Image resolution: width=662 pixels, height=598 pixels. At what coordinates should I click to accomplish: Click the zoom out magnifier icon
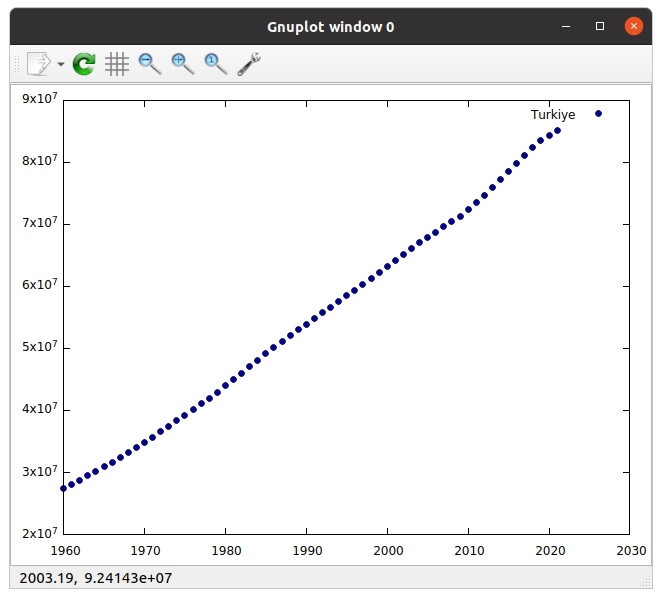[x=150, y=64]
